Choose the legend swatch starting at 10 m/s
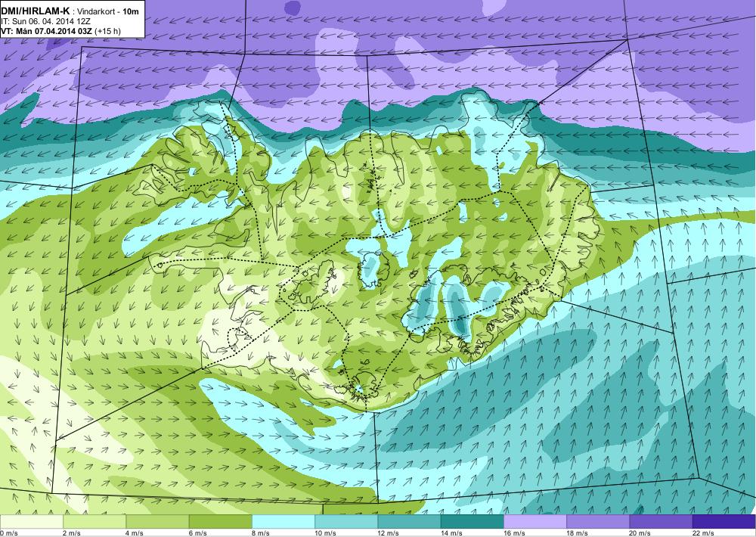The image size is (756, 537). [x=346, y=522]
